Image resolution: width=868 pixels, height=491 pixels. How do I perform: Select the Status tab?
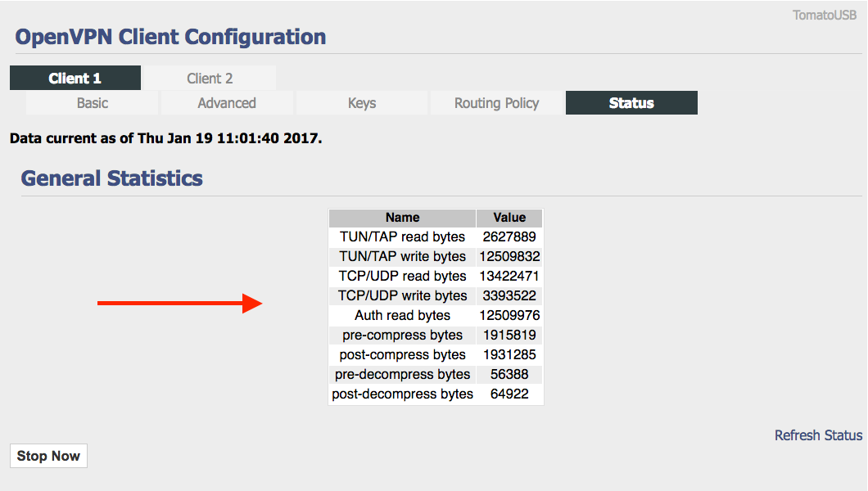631,103
